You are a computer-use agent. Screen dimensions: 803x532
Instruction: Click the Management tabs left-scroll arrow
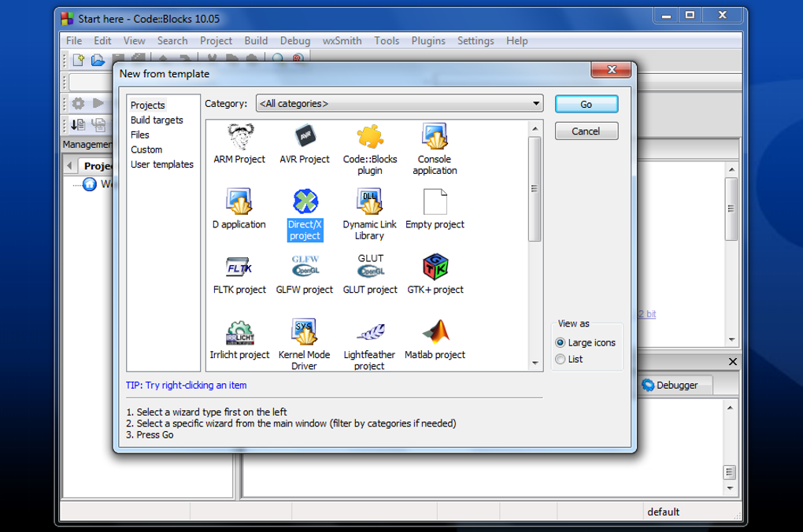(x=69, y=165)
